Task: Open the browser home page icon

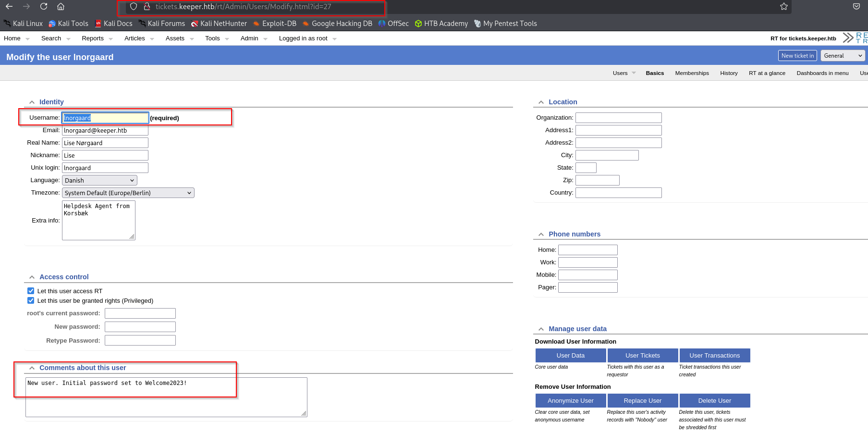Action: pyautogui.click(x=61, y=6)
